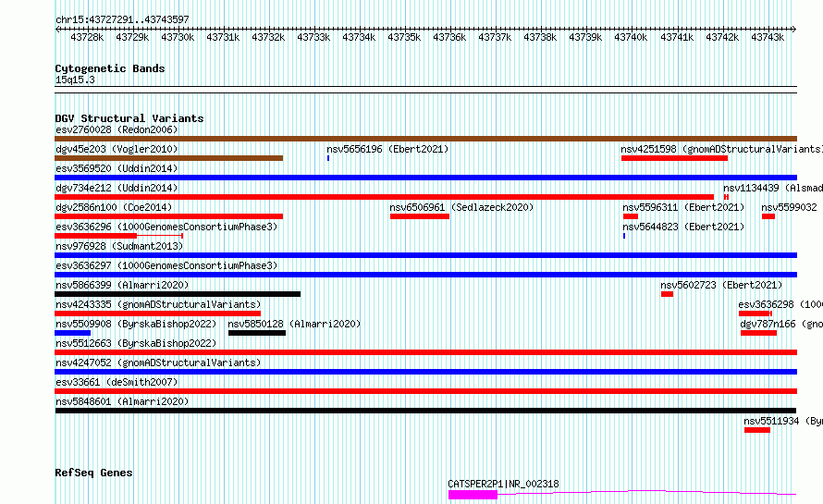Viewport: 823px width, 504px height.
Task: Open nsv6506961 (Sedlazeck2020) variant
Action: (x=461, y=207)
